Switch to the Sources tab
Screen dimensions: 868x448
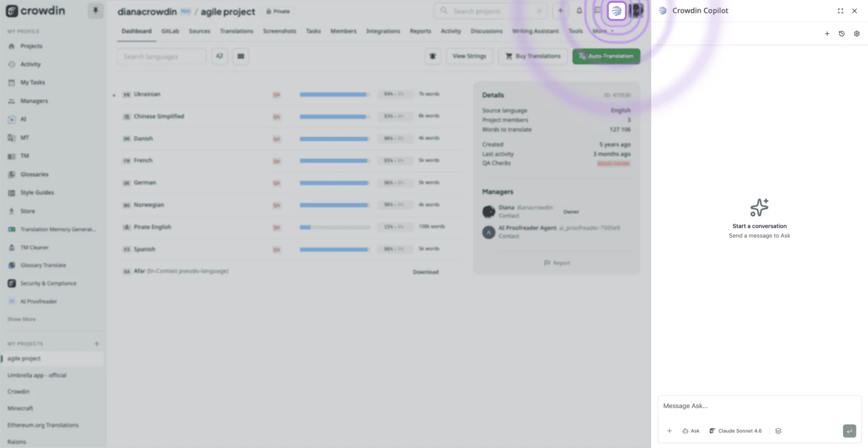[x=199, y=31]
